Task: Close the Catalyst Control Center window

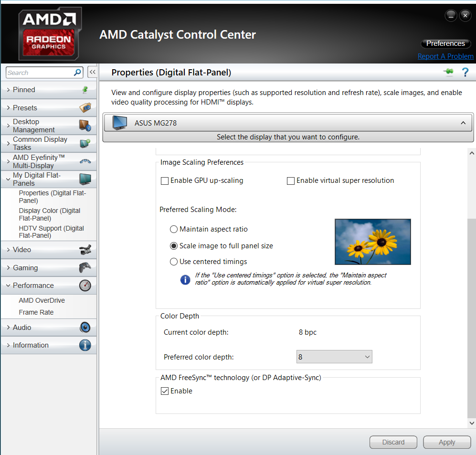Action: tap(465, 15)
